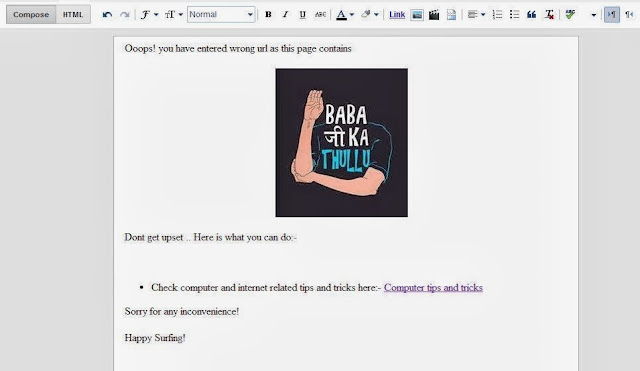Viewport: 640px width, 371px height.
Task: Click the 'Happy Surfing!' line
Action: point(155,338)
